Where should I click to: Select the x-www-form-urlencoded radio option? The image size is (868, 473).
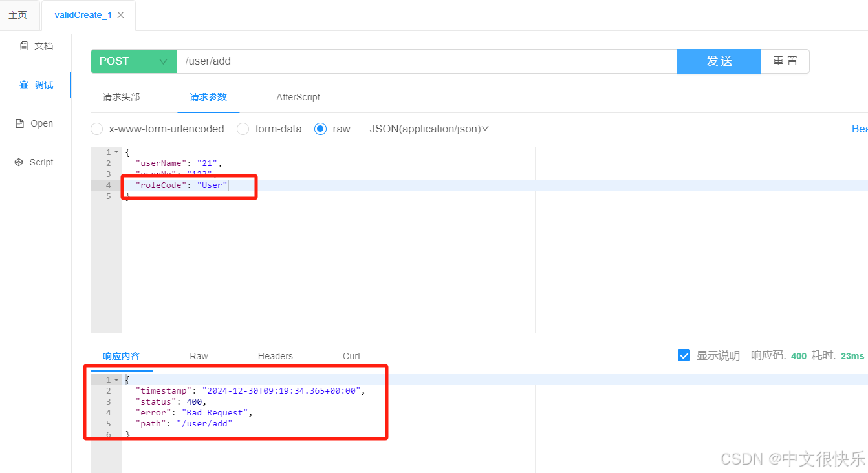pyautogui.click(x=97, y=129)
